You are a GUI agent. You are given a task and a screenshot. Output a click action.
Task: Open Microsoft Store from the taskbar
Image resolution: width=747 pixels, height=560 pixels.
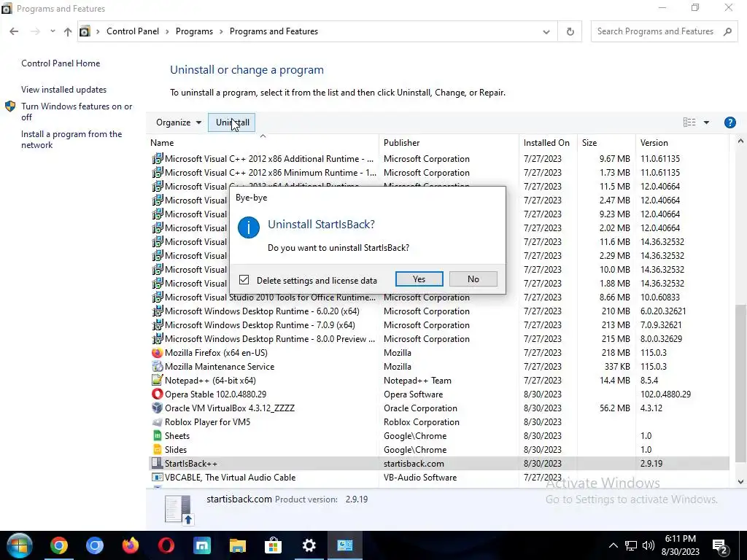273,545
